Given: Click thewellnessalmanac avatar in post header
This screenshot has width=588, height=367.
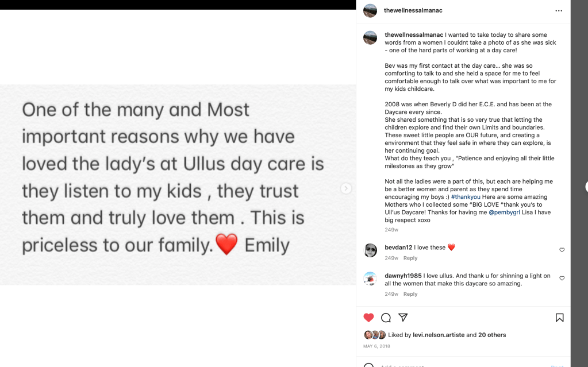Looking at the screenshot, I should [370, 11].
